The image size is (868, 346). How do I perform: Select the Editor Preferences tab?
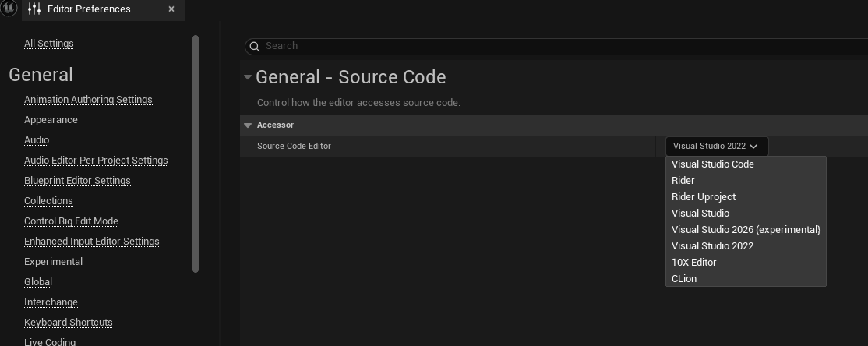pos(103,9)
